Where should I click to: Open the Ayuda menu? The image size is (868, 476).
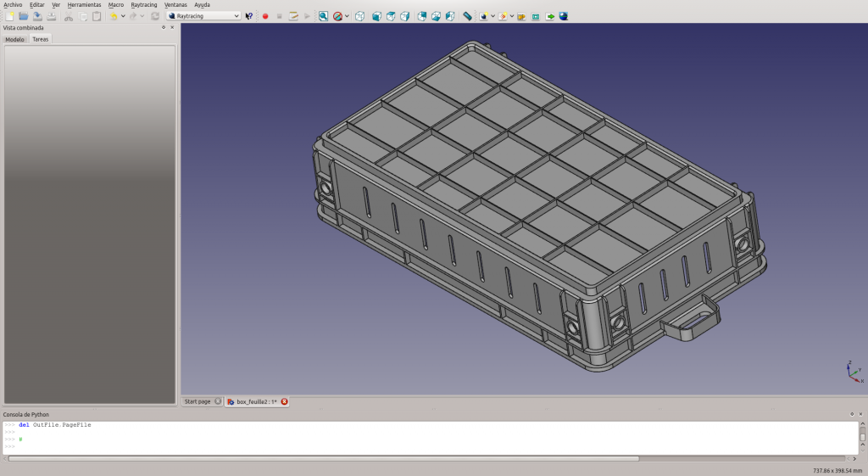click(x=202, y=4)
